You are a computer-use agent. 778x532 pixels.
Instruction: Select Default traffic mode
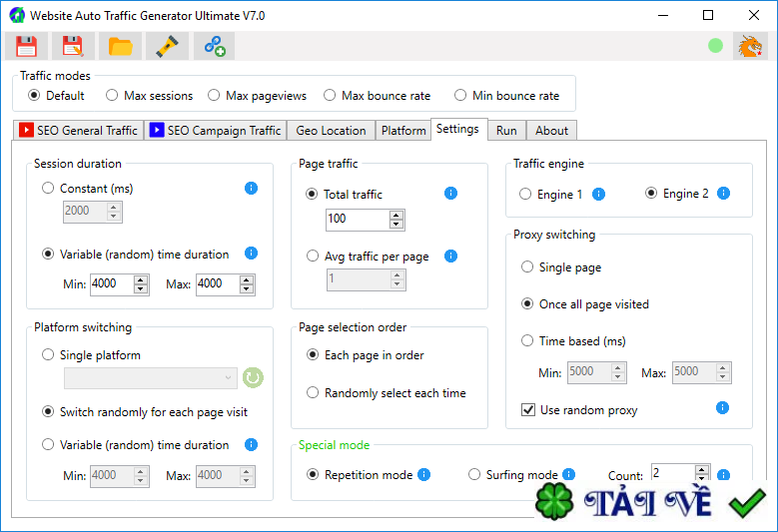tap(56, 95)
